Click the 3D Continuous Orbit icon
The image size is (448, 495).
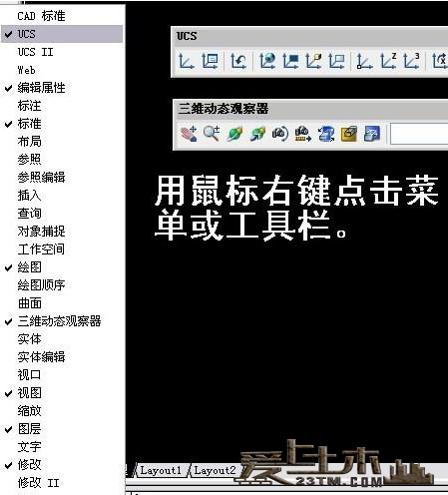tap(257, 134)
